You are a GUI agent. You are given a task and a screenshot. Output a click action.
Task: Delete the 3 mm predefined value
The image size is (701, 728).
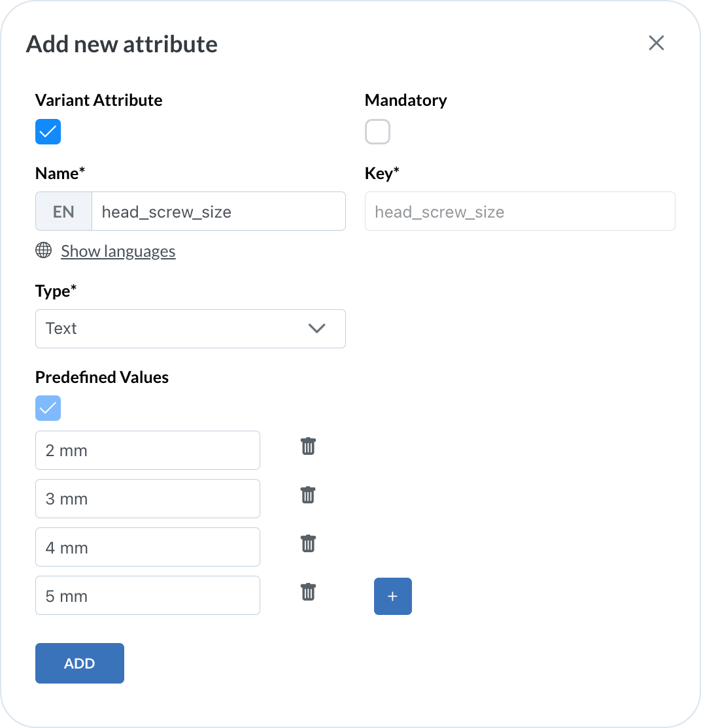click(308, 495)
